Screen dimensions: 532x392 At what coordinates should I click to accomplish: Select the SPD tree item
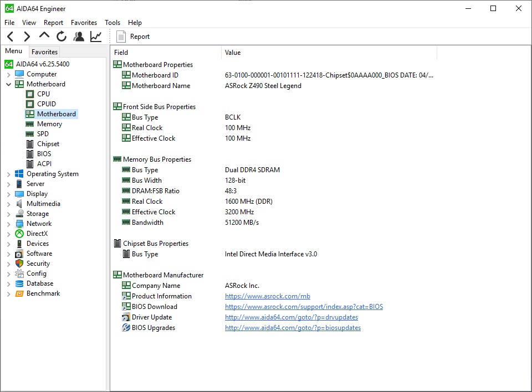click(x=43, y=133)
